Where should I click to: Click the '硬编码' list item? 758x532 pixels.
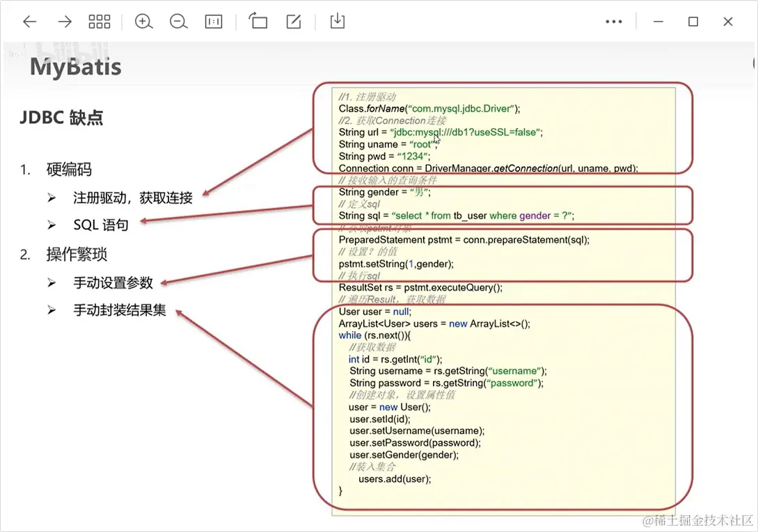69,170
